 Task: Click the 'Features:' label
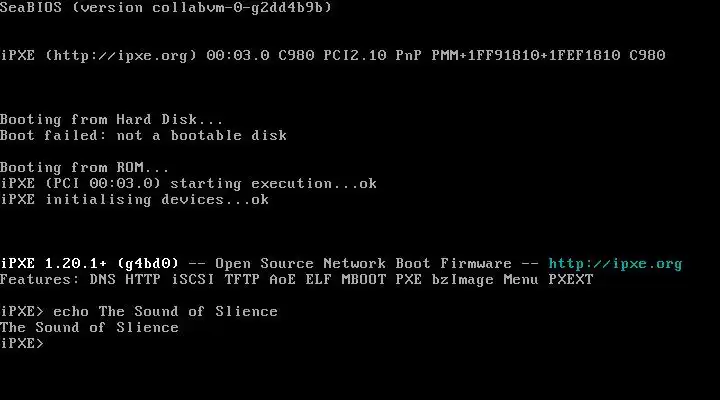40,279
